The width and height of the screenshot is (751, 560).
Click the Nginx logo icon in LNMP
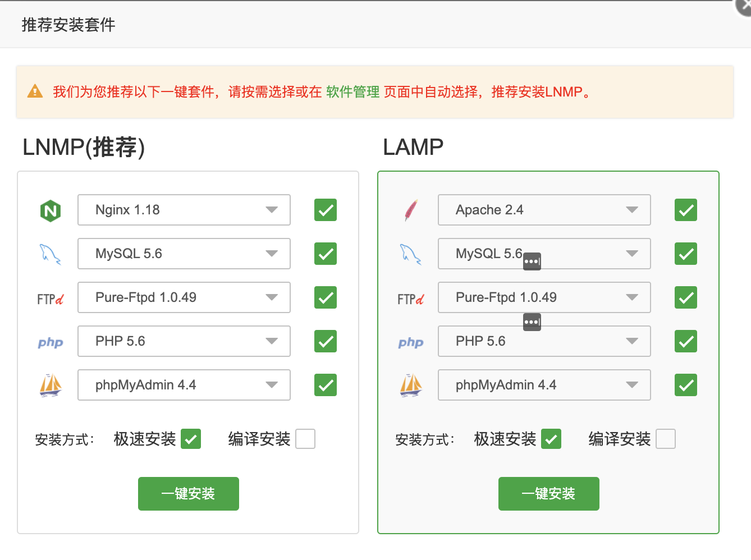pyautogui.click(x=51, y=210)
